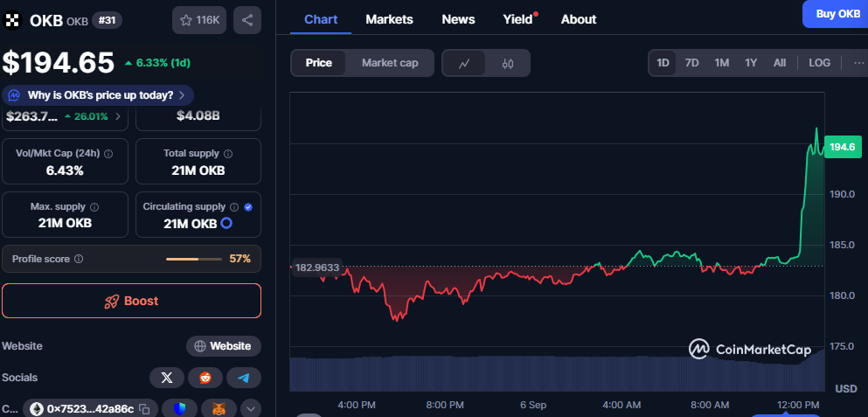Toggle the LOG scale on the chart

click(819, 63)
